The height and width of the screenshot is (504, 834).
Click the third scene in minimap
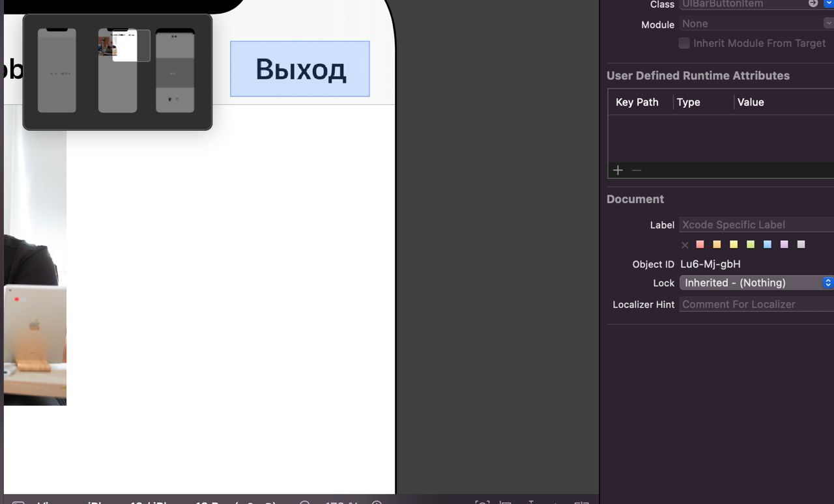(x=175, y=70)
